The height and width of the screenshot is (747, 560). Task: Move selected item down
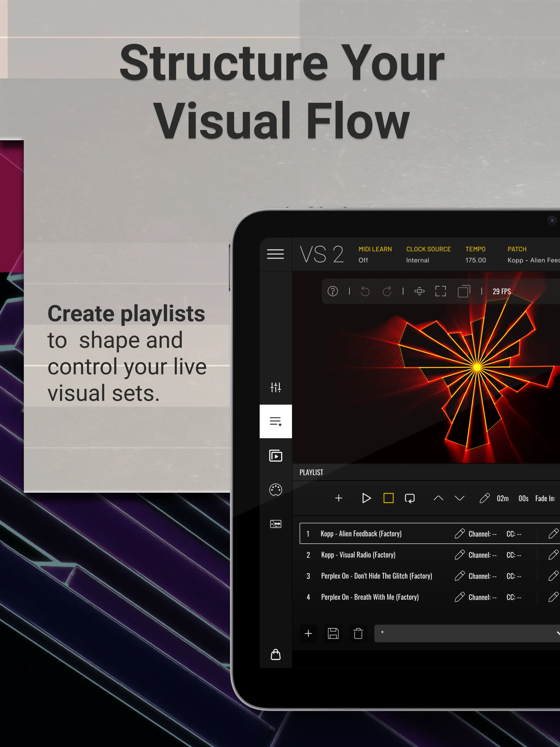[460, 498]
